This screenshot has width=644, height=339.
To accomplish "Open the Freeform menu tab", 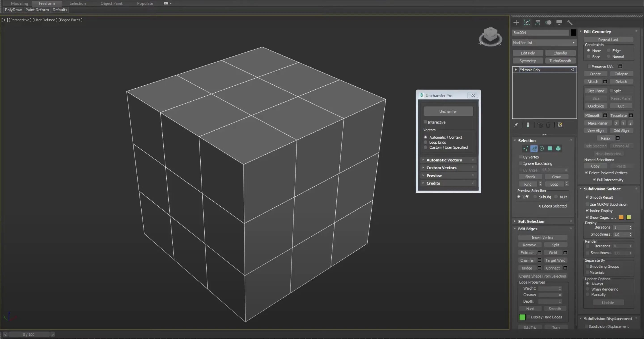I will (47, 3).
